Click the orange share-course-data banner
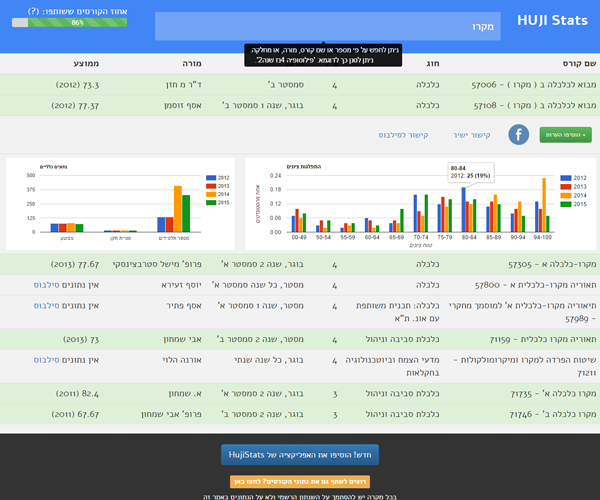600x500 pixels. 300,482
